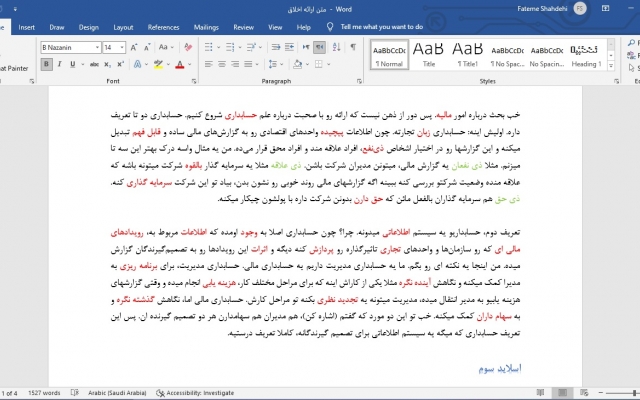
Task: Toggle Italic formatting
Action: click(60, 64)
